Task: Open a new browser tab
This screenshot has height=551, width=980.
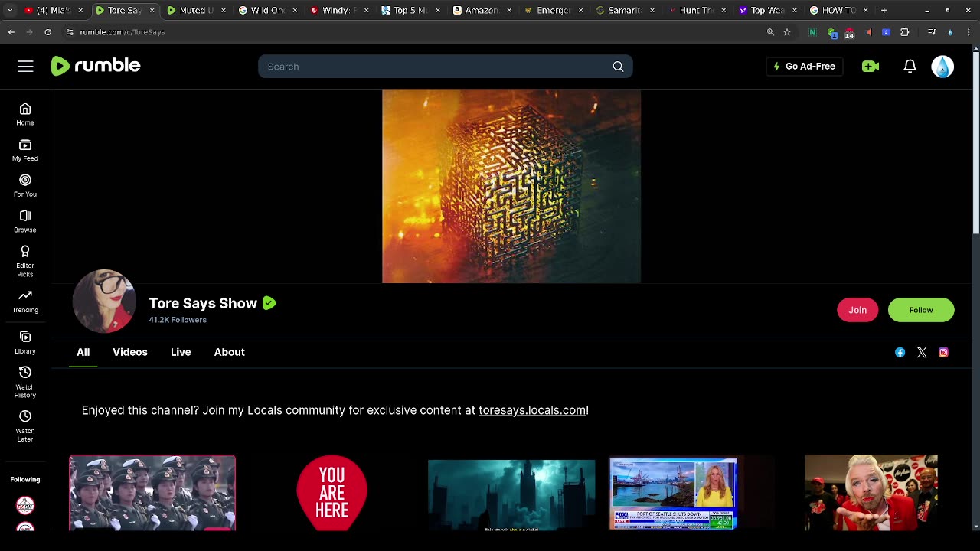Action: [x=884, y=11]
